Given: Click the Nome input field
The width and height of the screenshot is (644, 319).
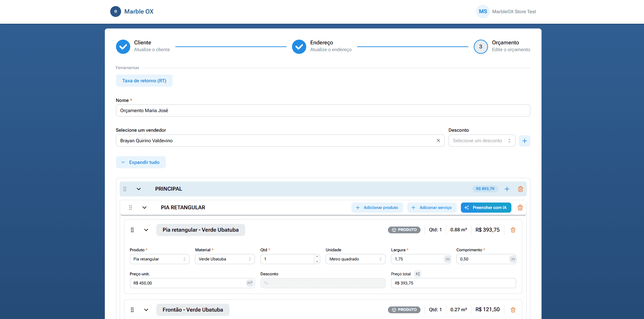Looking at the screenshot, I should pos(323,110).
